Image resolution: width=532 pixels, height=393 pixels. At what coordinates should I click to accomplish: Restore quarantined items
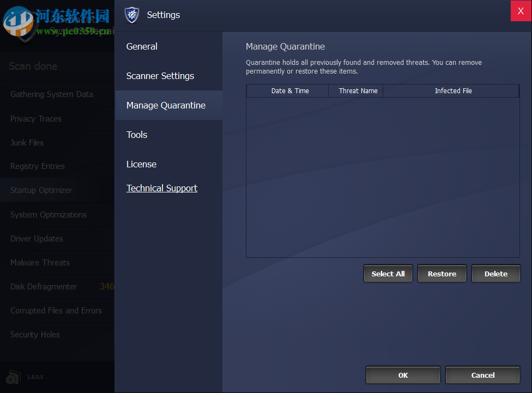[442, 274]
